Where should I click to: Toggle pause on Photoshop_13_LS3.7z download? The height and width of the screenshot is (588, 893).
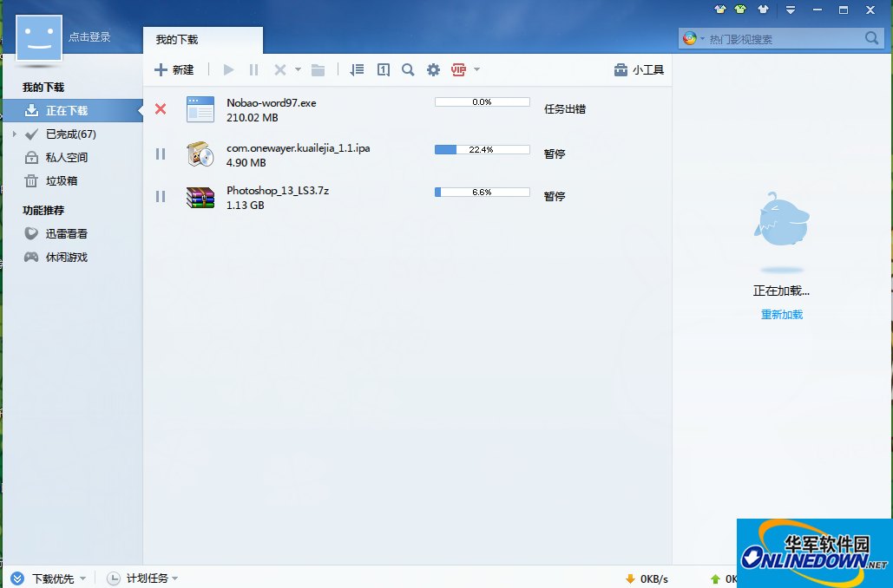pos(161,197)
